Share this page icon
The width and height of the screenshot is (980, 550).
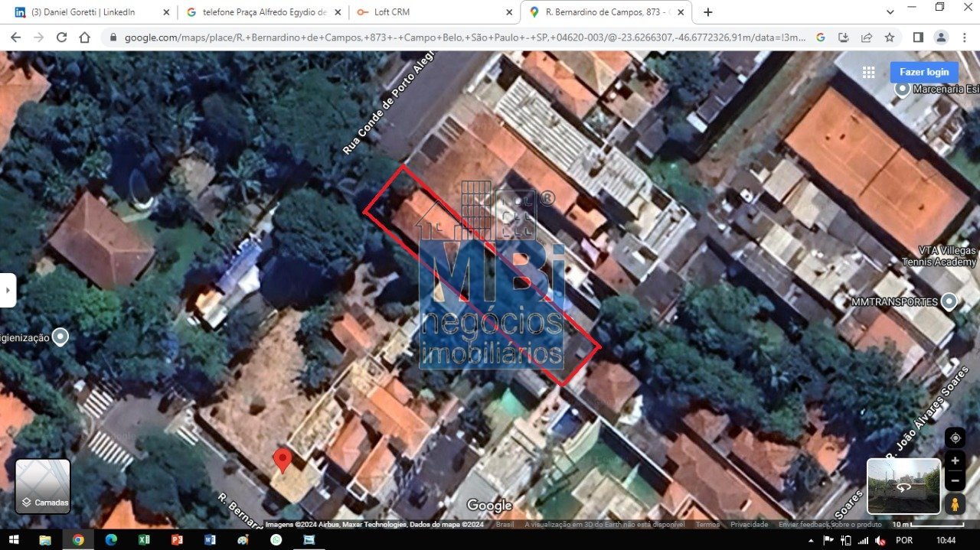coord(867,37)
